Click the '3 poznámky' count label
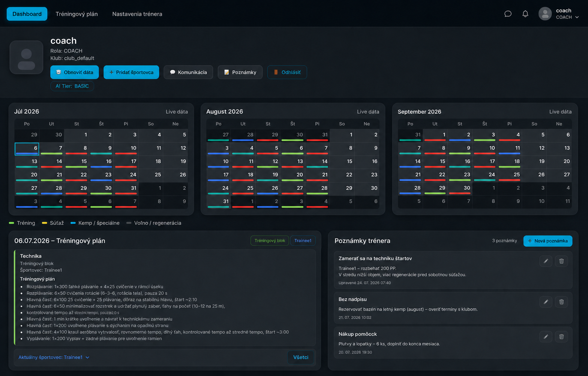Screen dimensions: 588x376 [x=504, y=241]
